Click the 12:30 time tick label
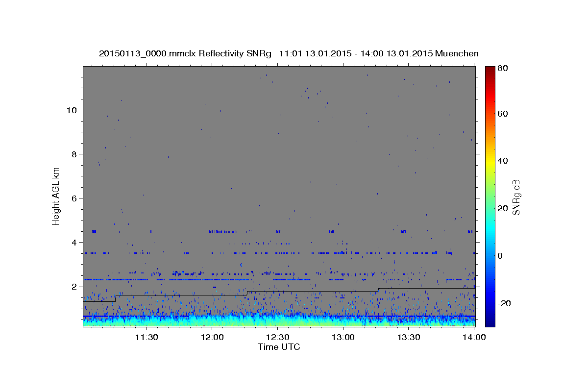This screenshot has height=392, width=588. coord(277,338)
